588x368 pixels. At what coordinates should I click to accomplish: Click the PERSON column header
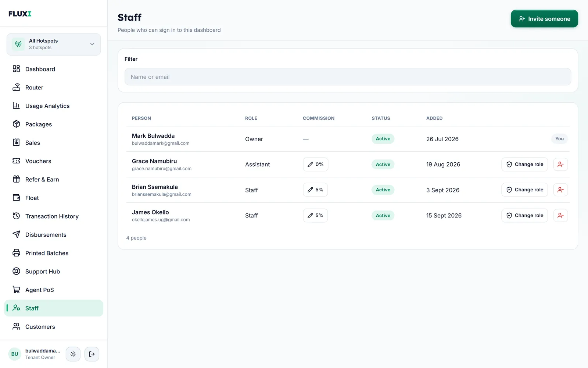[141, 118]
